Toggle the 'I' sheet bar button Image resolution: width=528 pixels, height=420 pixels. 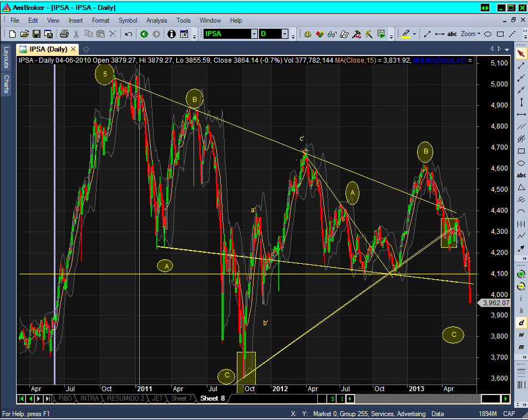coord(342,399)
